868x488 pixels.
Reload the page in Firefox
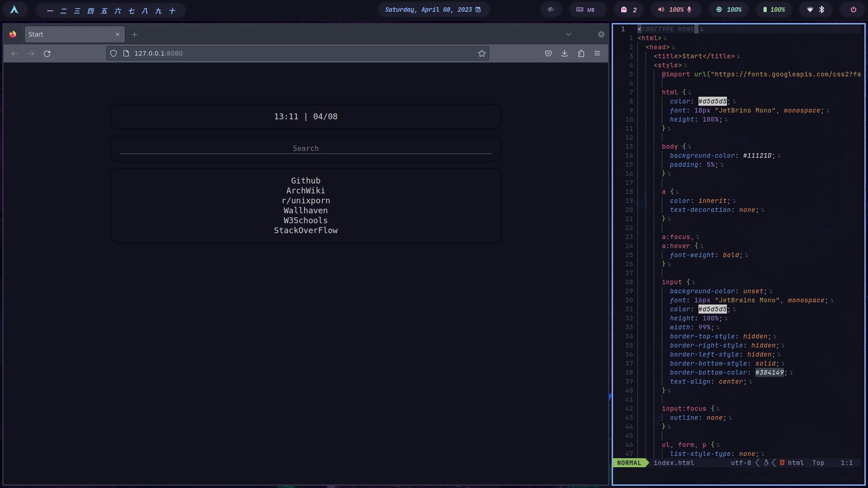[x=47, y=54]
